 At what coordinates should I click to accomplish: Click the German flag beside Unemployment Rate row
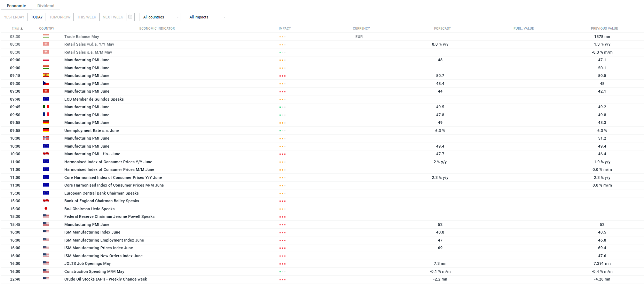tap(46, 130)
